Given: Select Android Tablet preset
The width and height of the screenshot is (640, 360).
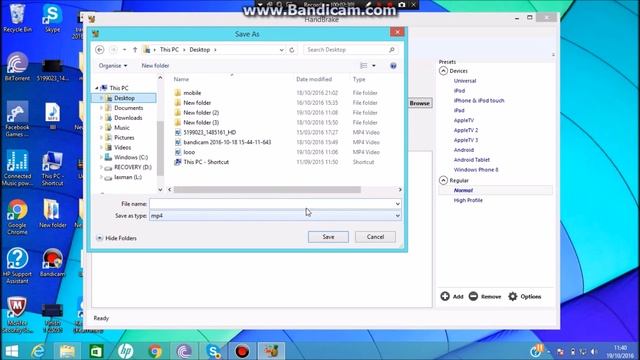Looking at the screenshot, I should tap(471, 160).
